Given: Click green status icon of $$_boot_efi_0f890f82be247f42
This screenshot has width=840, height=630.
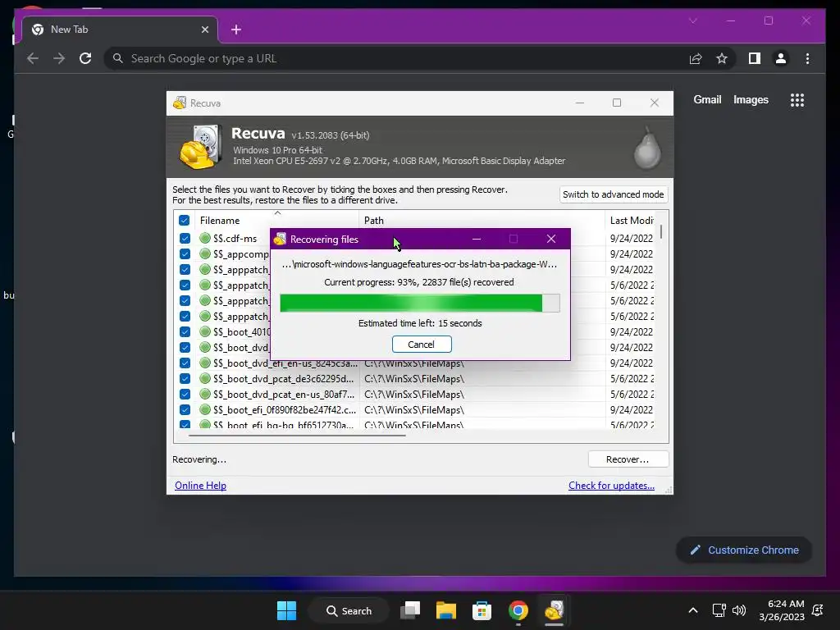Looking at the screenshot, I should (x=204, y=410).
